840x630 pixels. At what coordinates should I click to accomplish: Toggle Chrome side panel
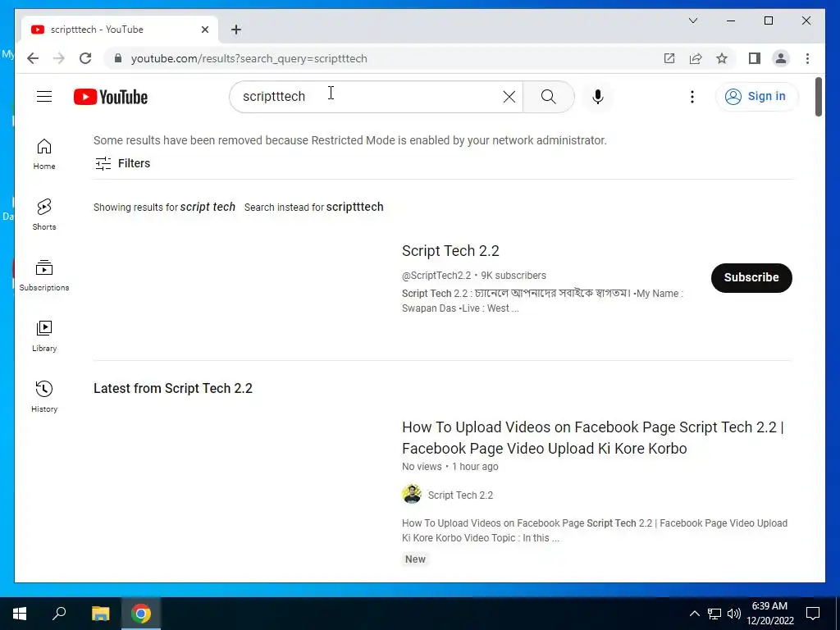[x=755, y=58]
